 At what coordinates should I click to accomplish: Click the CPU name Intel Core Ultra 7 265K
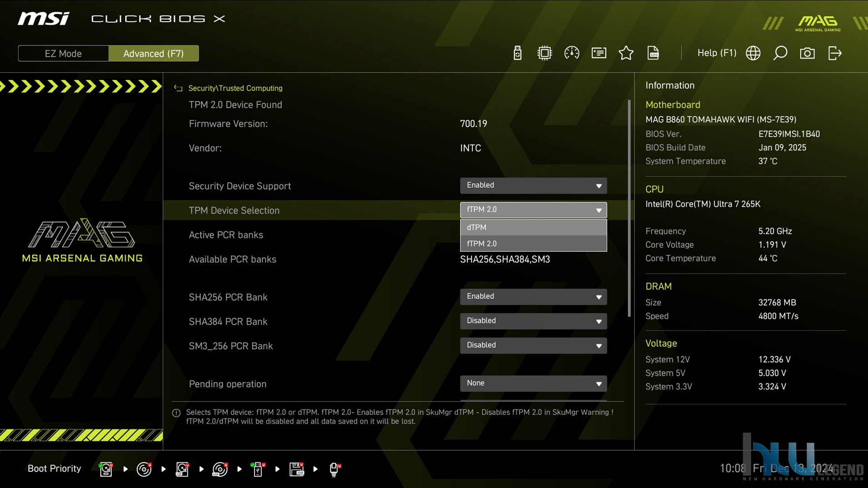pyautogui.click(x=703, y=204)
